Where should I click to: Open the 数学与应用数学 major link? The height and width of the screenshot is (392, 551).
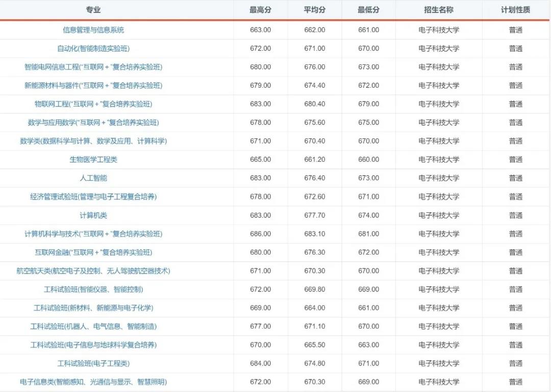[93, 122]
